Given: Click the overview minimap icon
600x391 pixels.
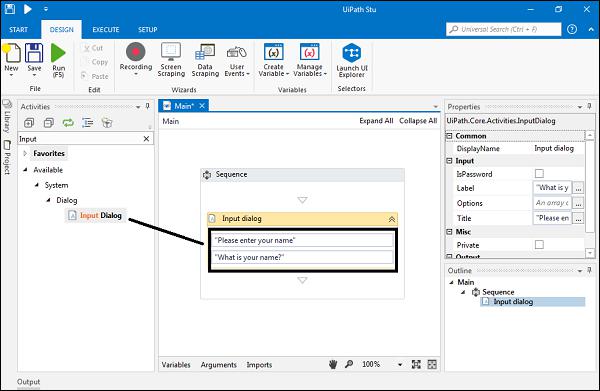Looking at the screenshot, I should [432, 364].
